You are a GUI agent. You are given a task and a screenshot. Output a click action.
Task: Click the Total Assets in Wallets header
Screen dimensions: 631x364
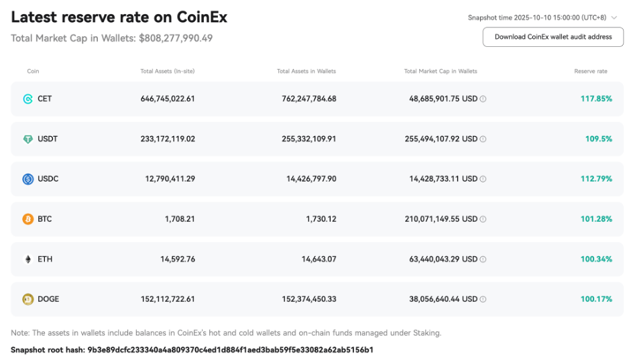coord(306,71)
